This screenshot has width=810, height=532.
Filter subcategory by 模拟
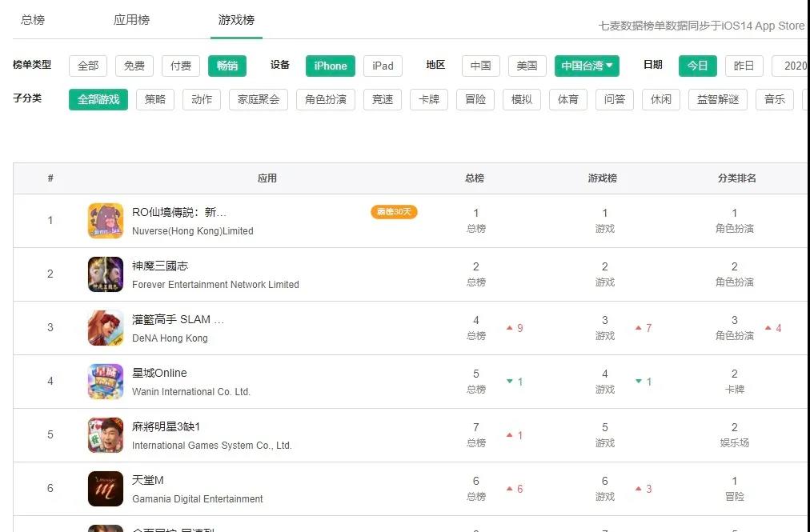522,99
